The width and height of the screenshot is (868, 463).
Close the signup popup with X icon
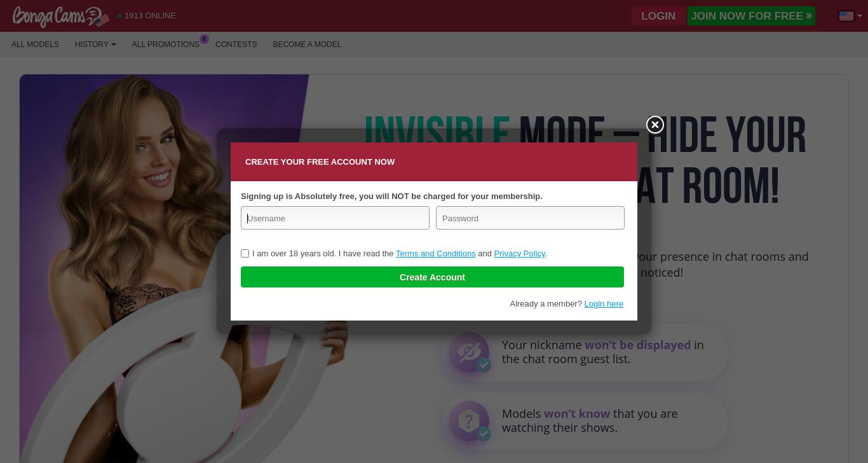655,125
